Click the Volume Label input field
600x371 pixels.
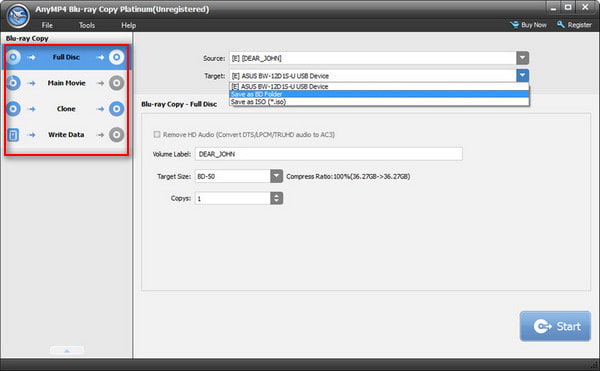tap(329, 154)
